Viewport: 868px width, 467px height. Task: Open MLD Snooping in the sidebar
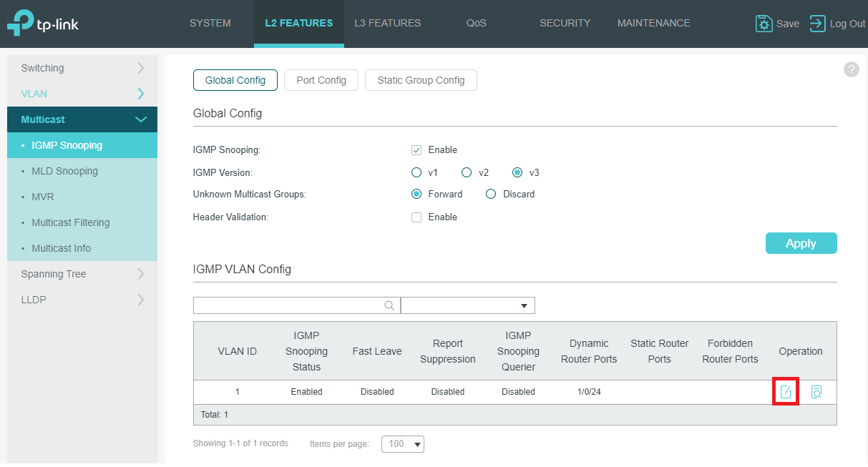[82, 171]
